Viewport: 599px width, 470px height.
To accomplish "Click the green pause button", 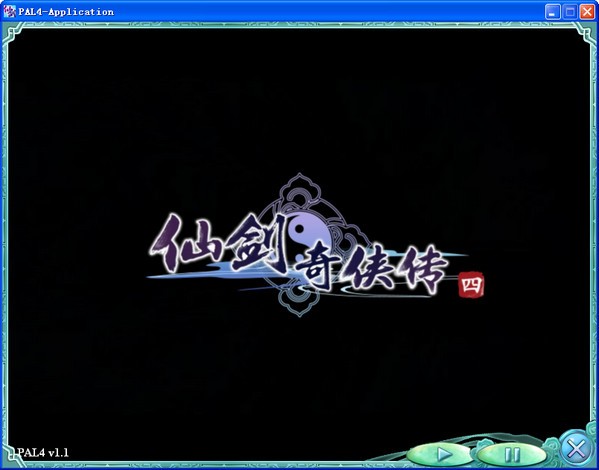I will pyautogui.click(x=512, y=454).
